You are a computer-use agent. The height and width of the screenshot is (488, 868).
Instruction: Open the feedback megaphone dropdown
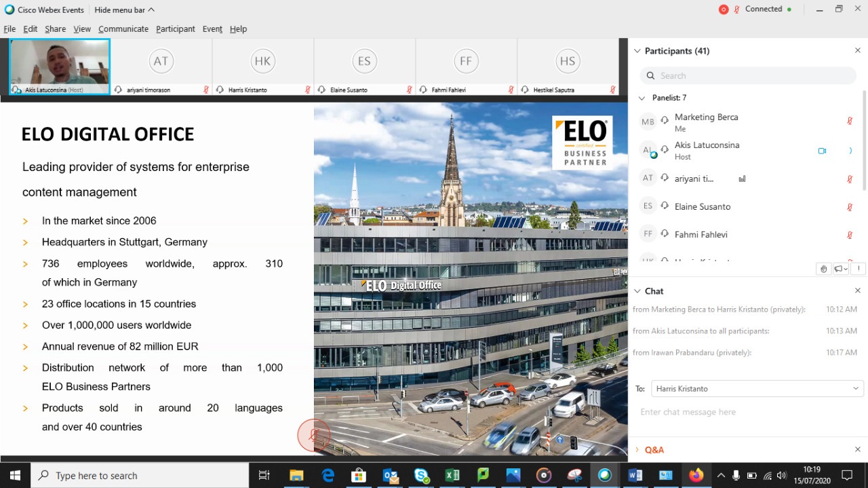(841, 269)
